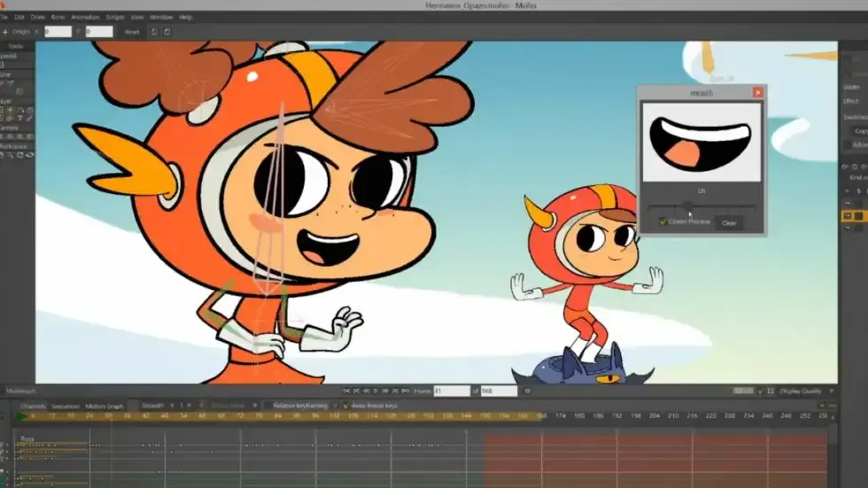Select the eye-shaped orbit workspace tool
This screenshot has width=868, height=488.
(x=31, y=155)
